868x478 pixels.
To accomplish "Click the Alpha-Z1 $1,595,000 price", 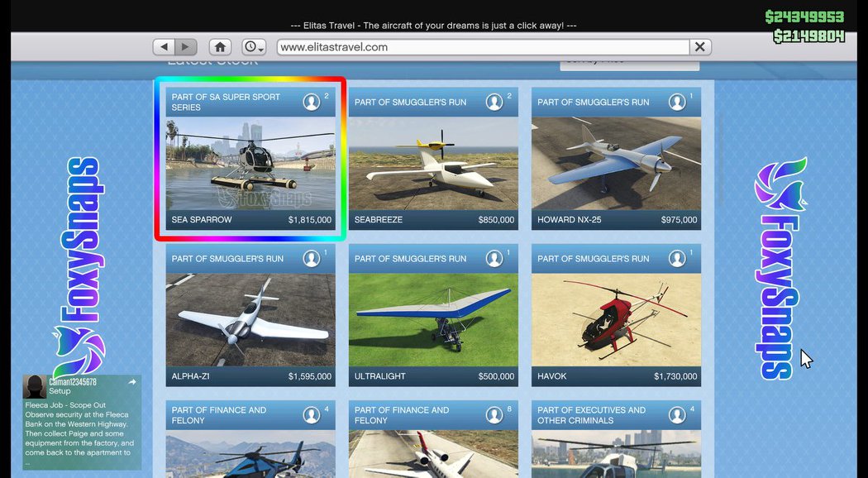I will click(x=310, y=376).
